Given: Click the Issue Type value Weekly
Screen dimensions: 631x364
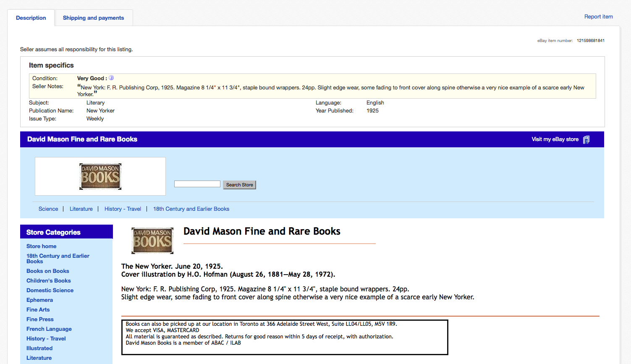Looking at the screenshot, I should tap(95, 118).
